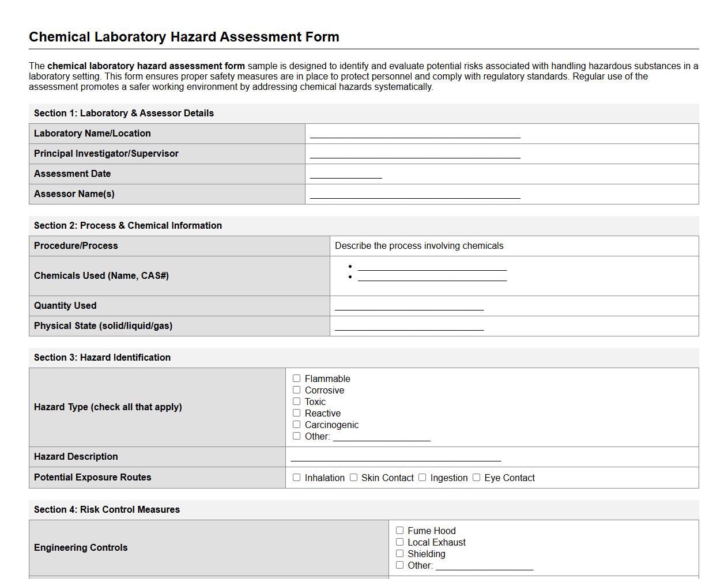The width and height of the screenshot is (728, 579).
Task: Click the Laboratory Name/Location input line
Action: click(414, 135)
